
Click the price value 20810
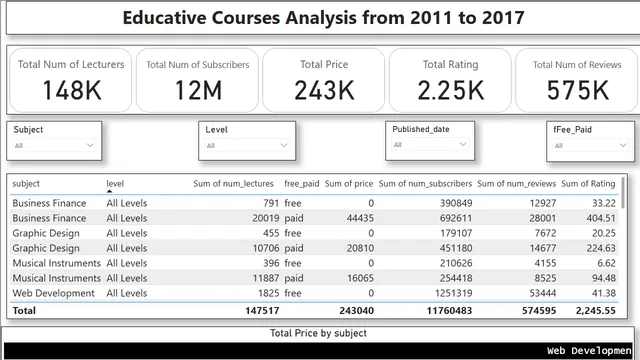(x=360, y=248)
